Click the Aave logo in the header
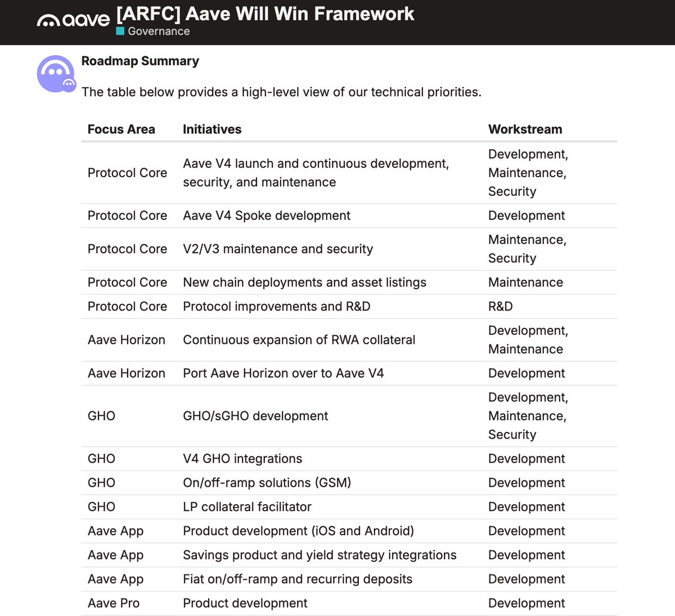Viewport: 675px width, 616px height. point(73,20)
